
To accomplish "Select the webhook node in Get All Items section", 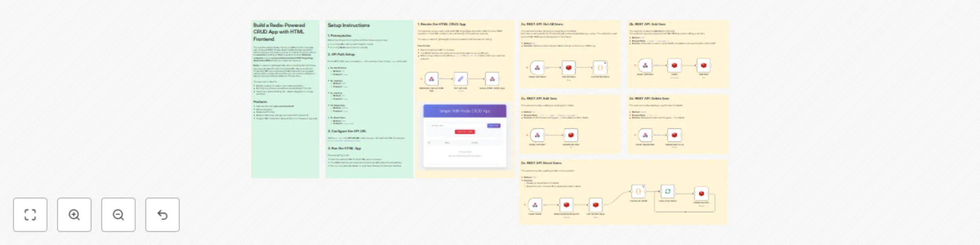I will click(537, 68).
